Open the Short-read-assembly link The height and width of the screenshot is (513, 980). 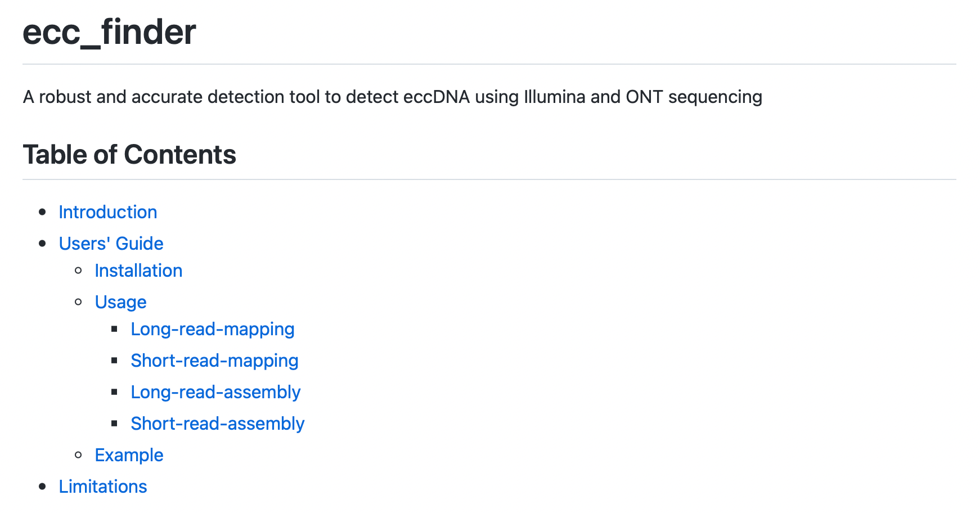[x=217, y=424]
